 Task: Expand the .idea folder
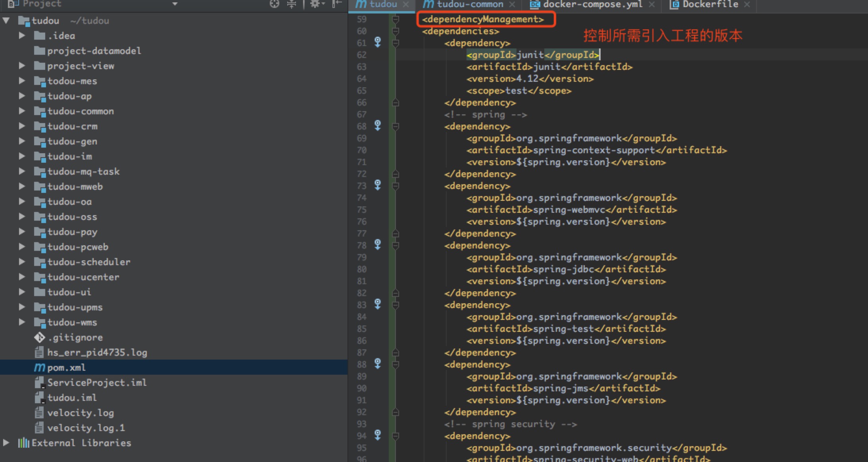(22, 36)
